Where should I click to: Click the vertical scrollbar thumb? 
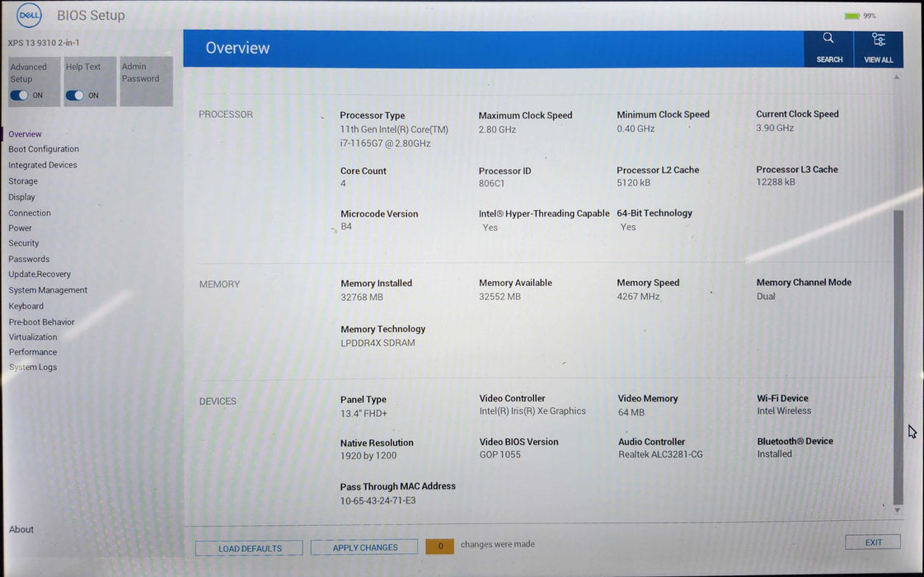898,357
